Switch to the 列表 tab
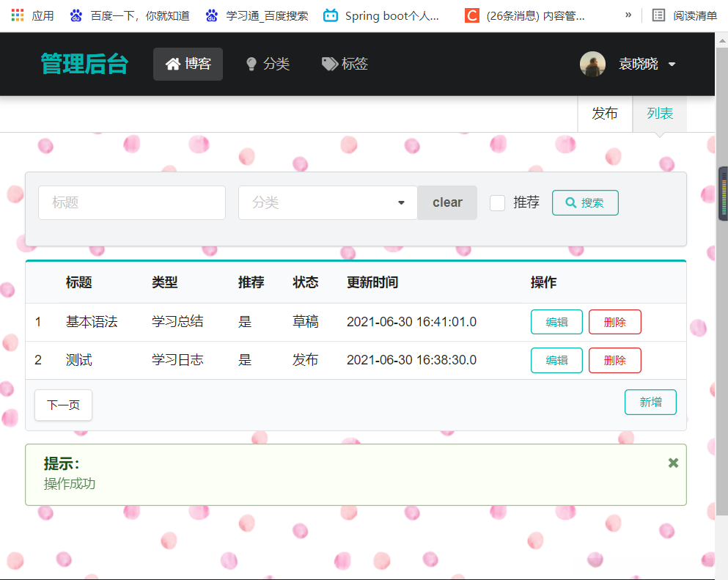 click(660, 114)
